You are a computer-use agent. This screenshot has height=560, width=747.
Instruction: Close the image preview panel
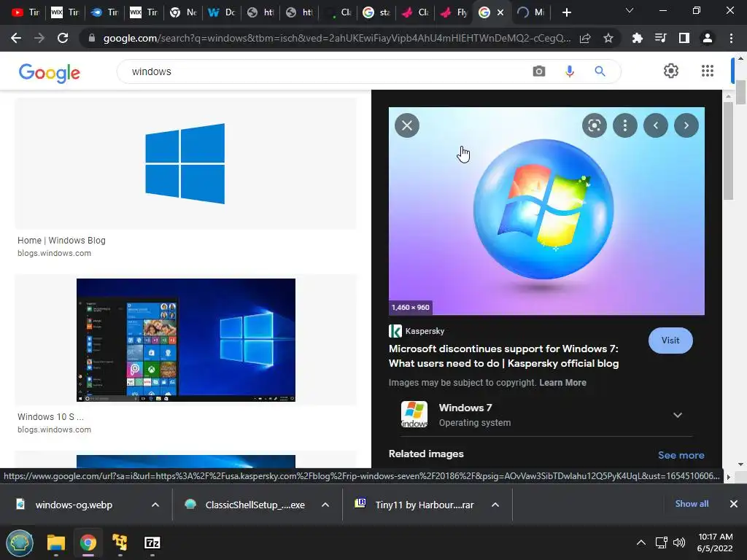click(x=407, y=125)
